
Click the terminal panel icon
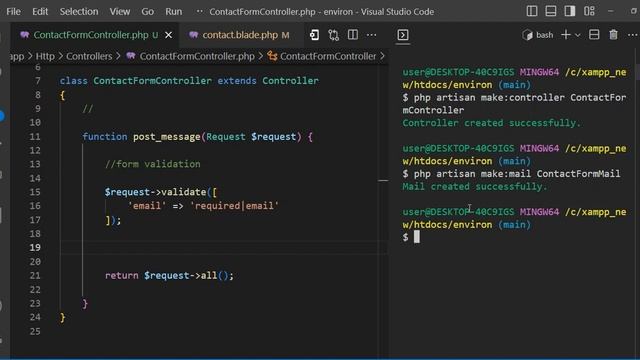coord(402,35)
